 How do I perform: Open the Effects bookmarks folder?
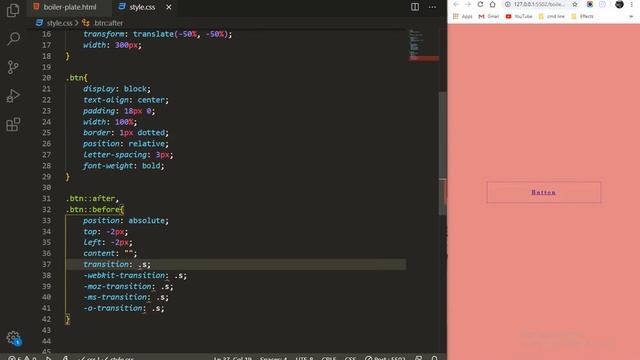582,16
